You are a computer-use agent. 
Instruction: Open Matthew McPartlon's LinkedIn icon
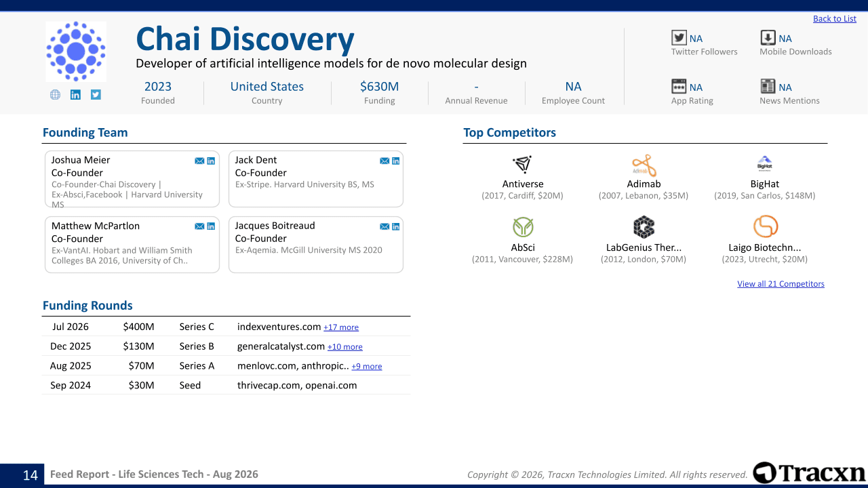point(211,226)
